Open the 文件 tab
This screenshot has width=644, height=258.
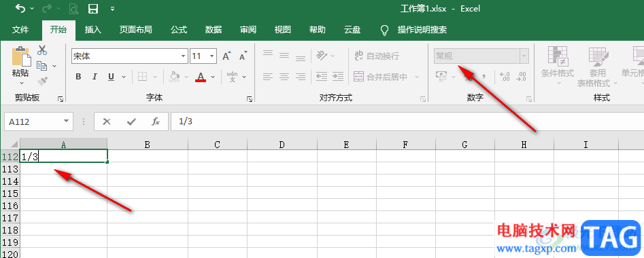tap(20, 29)
